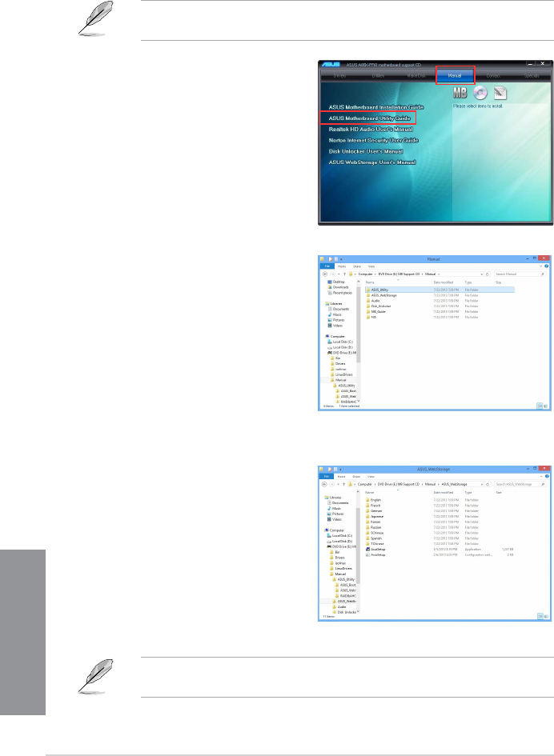
Task: Select the Manual tab in ASUS support CD
Action: click(455, 76)
